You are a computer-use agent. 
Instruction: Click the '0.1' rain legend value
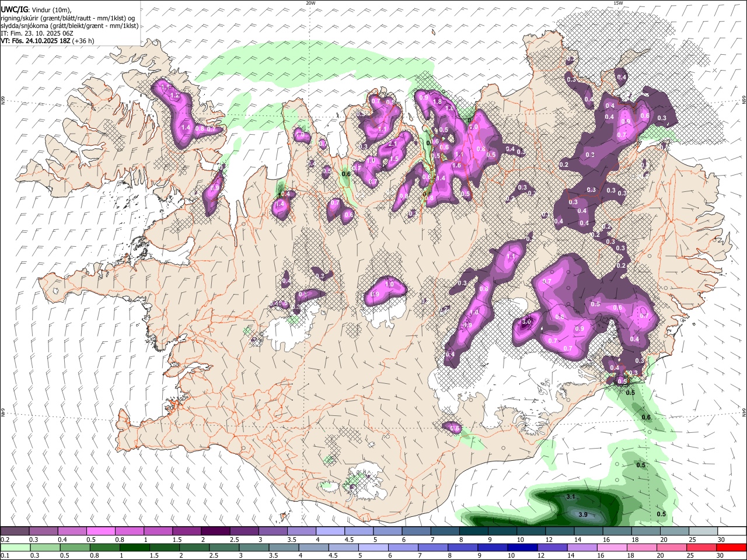(5, 555)
